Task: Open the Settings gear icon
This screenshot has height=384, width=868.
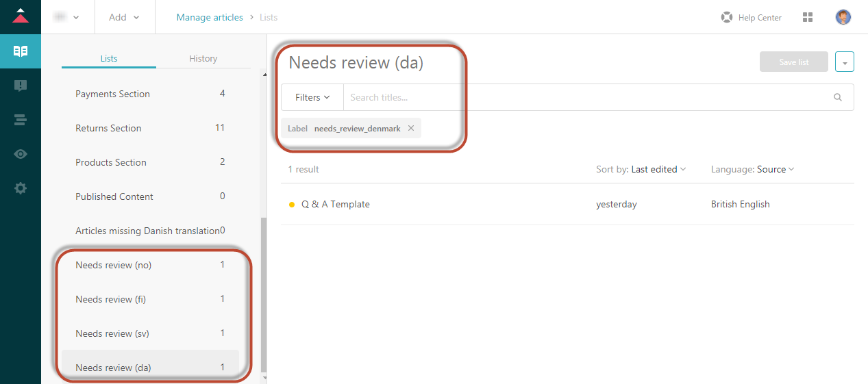Action: tap(21, 188)
